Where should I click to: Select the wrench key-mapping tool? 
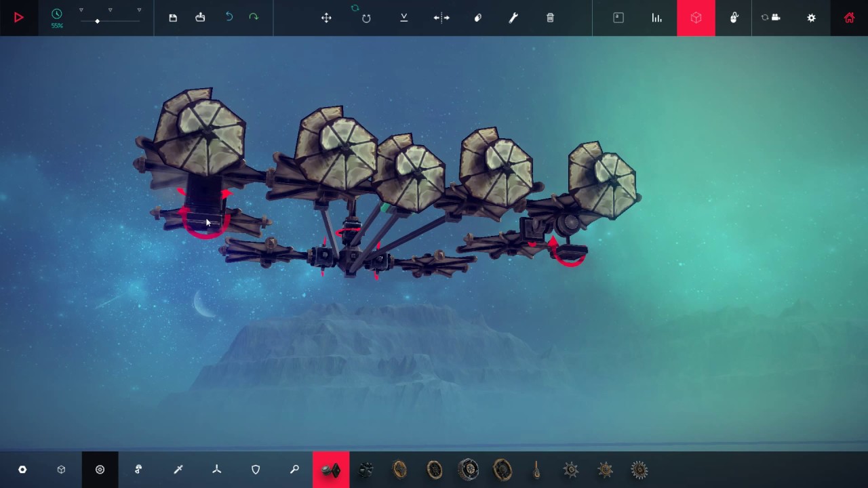(x=513, y=18)
